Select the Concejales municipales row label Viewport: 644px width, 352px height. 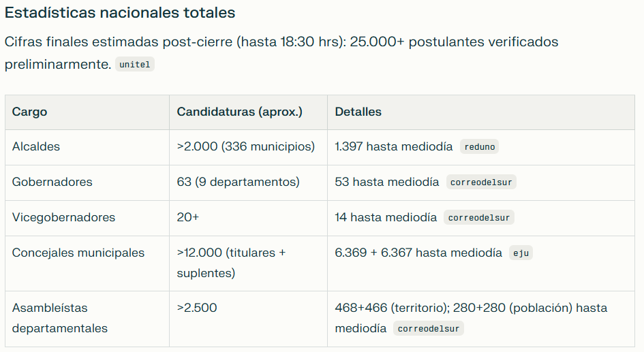[x=78, y=253]
